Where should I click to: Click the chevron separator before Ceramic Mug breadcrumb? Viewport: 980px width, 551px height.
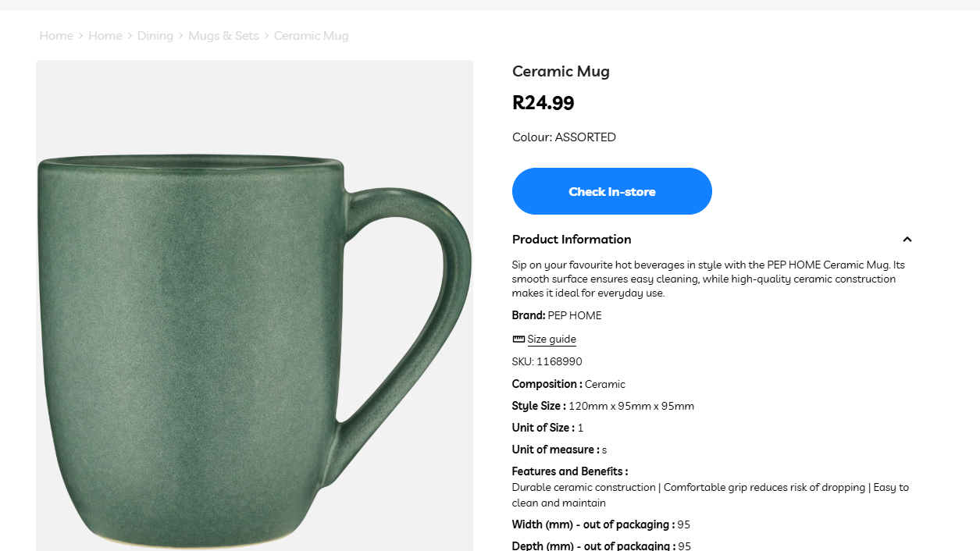click(266, 36)
